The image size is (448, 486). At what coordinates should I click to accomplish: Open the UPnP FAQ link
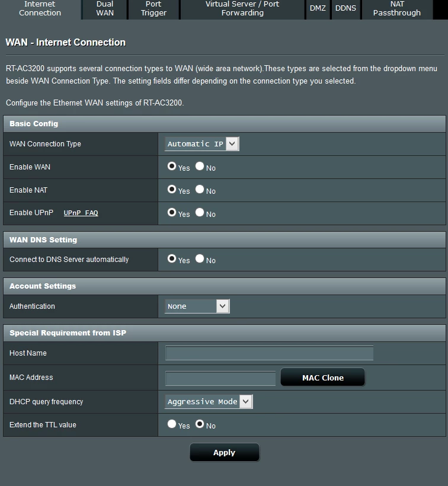point(81,213)
